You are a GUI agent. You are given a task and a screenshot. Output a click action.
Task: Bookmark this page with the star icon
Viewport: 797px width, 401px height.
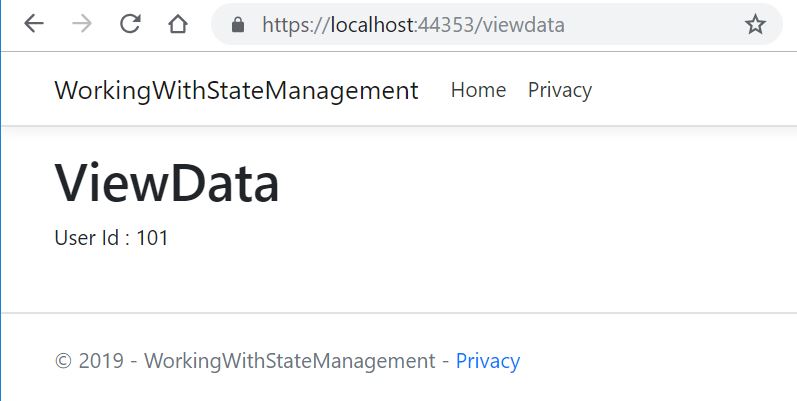(x=755, y=24)
